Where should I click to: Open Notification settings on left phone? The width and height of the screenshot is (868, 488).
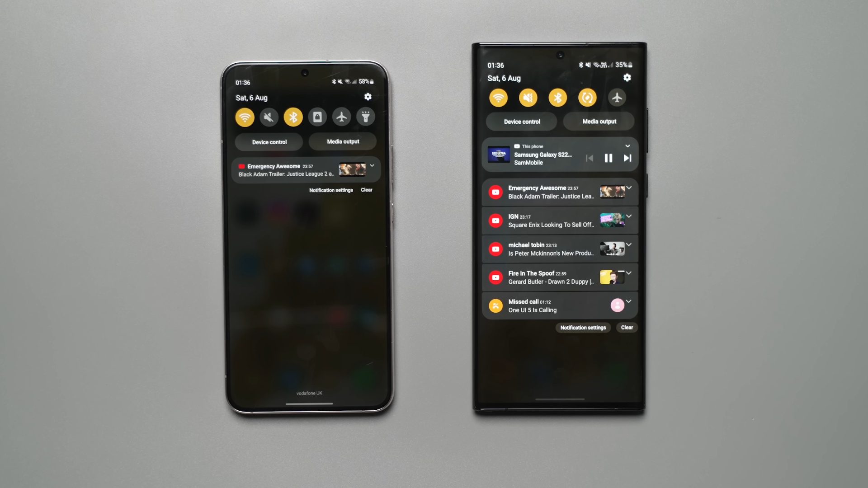pyautogui.click(x=330, y=189)
